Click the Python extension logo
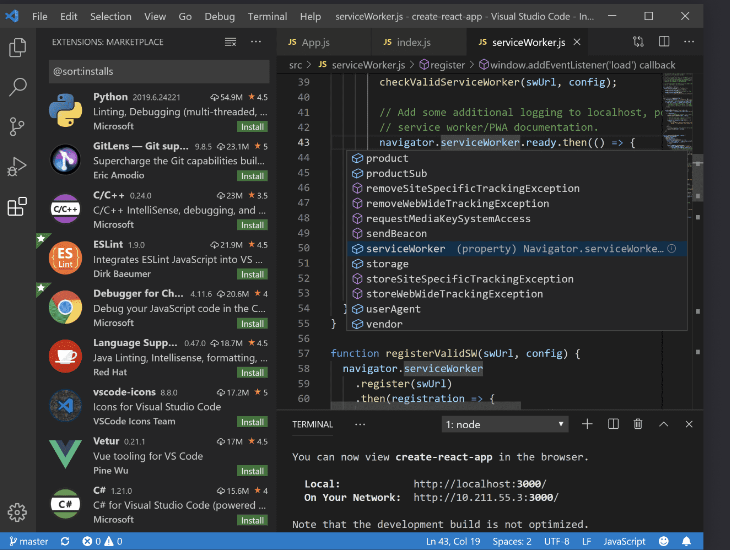This screenshot has width=730, height=550. 66,110
